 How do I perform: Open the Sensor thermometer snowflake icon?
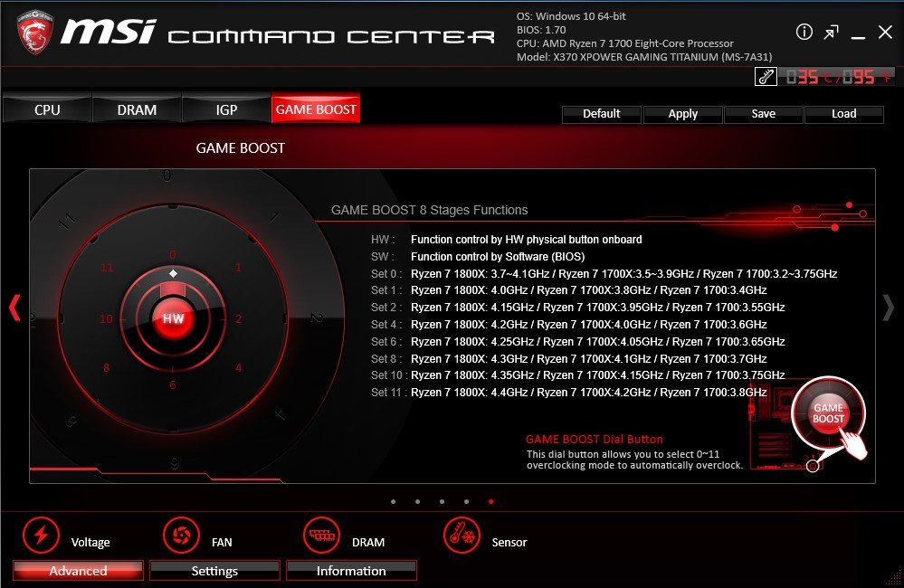point(462,535)
